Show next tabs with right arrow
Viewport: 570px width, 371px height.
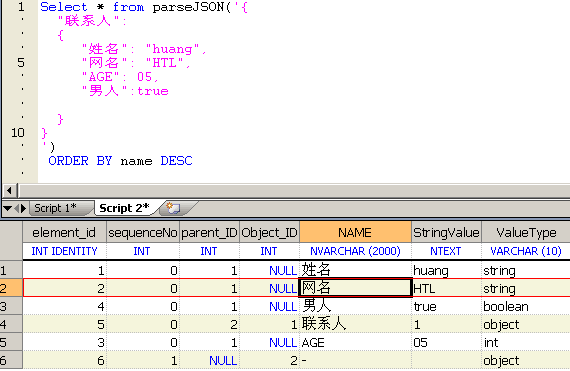[24, 208]
